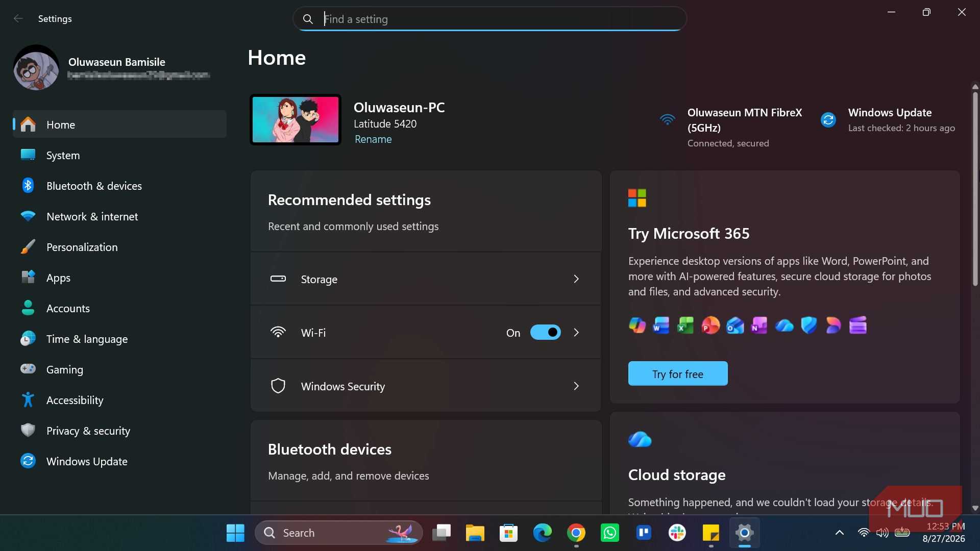Viewport: 980px width, 551px height.
Task: Click the Gaming controller icon in sidebar
Action: [x=28, y=369]
